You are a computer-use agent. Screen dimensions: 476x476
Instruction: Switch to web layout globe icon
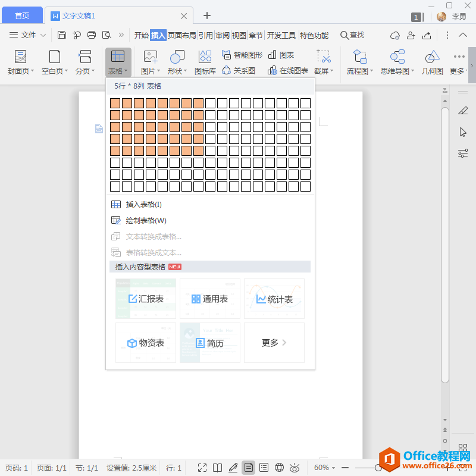[279, 468]
